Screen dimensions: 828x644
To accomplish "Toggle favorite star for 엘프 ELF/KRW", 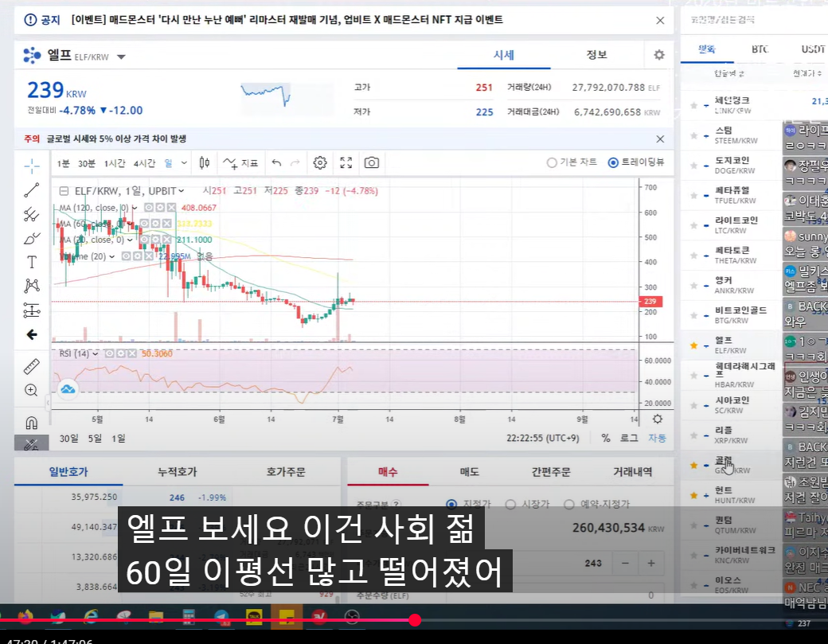I will (x=693, y=345).
